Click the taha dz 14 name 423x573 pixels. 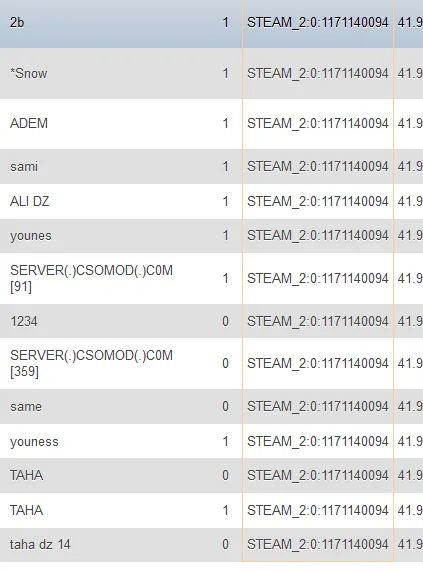(40, 544)
